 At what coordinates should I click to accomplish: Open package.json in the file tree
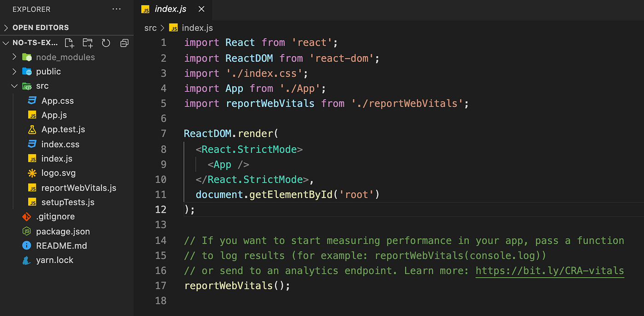pos(63,231)
